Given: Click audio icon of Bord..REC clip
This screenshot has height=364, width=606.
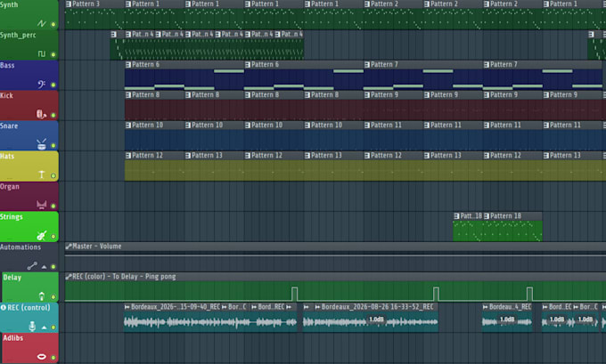Looking at the screenshot, I should pos(254,307).
